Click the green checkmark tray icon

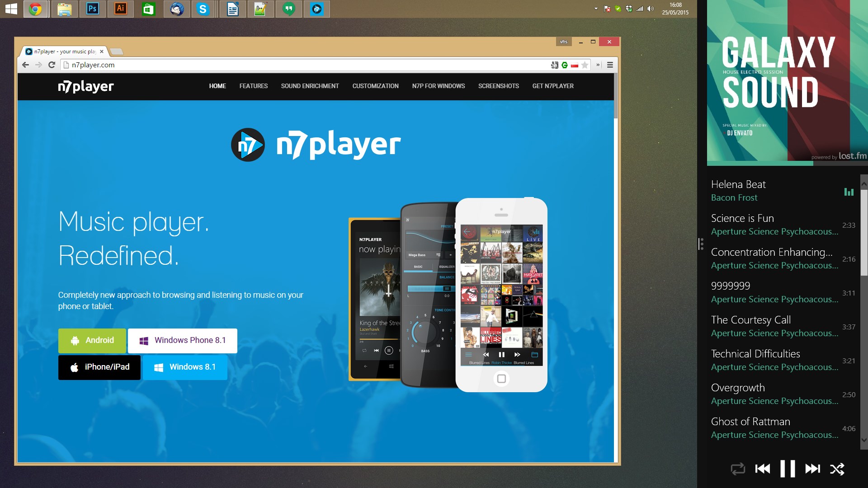pyautogui.click(x=618, y=9)
